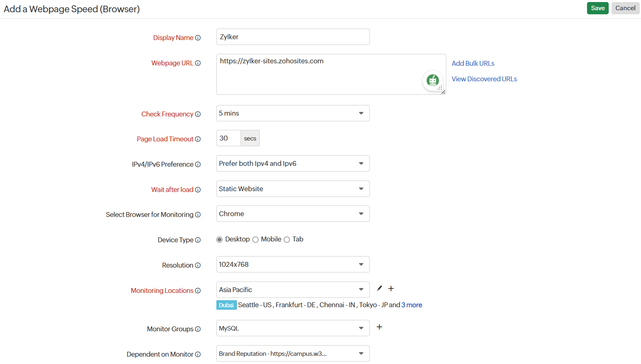Click info icon beside Device Type label
The image size is (641, 364).
click(x=198, y=240)
